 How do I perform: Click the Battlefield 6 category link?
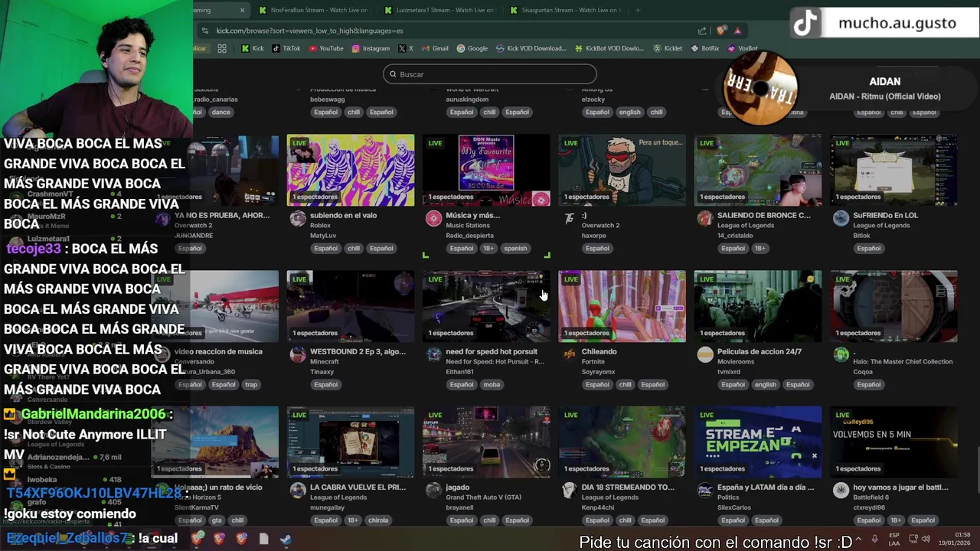point(871,497)
